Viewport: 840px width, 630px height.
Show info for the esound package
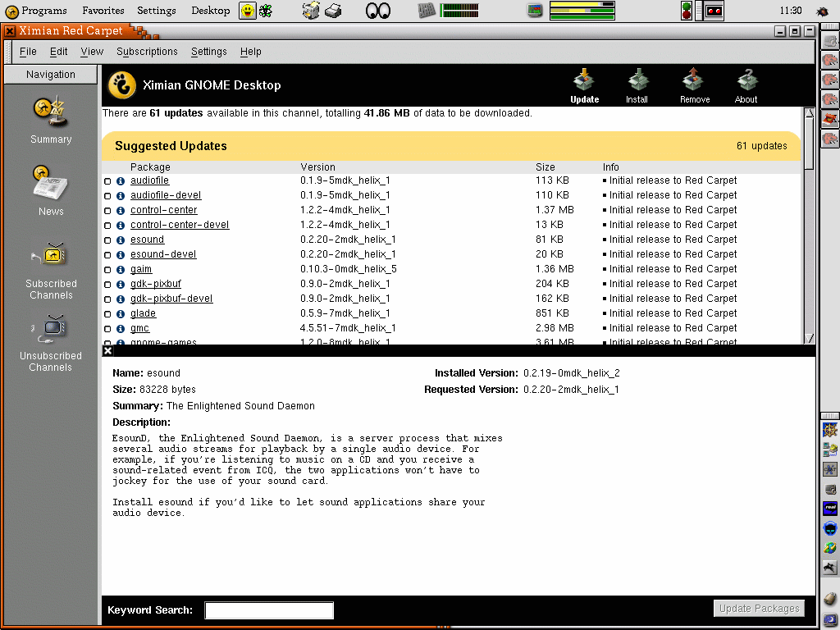(121, 240)
